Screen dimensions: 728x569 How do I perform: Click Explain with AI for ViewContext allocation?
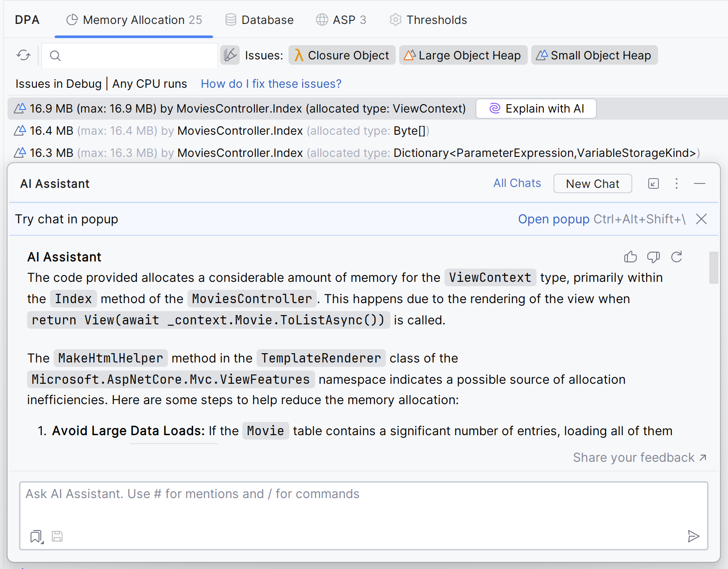click(536, 108)
